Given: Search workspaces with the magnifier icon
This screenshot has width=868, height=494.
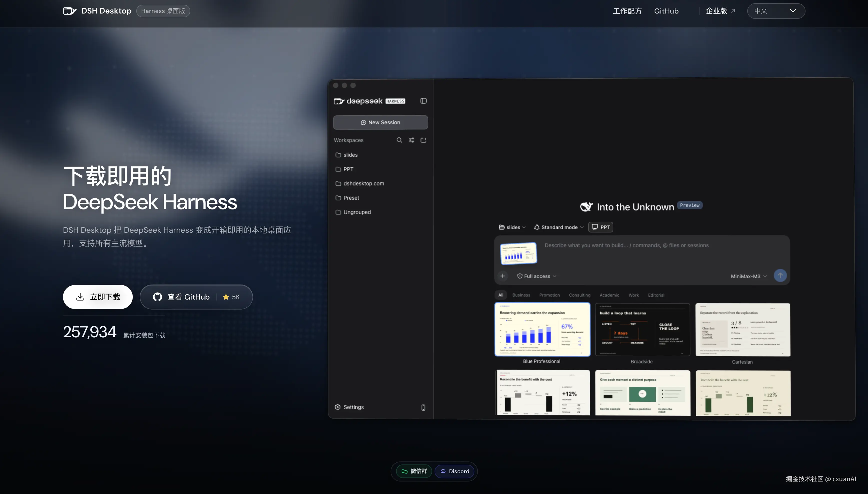Looking at the screenshot, I should (399, 140).
